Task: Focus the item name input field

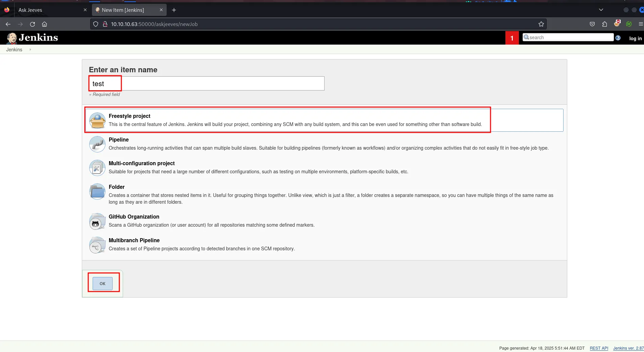Action: tap(207, 83)
